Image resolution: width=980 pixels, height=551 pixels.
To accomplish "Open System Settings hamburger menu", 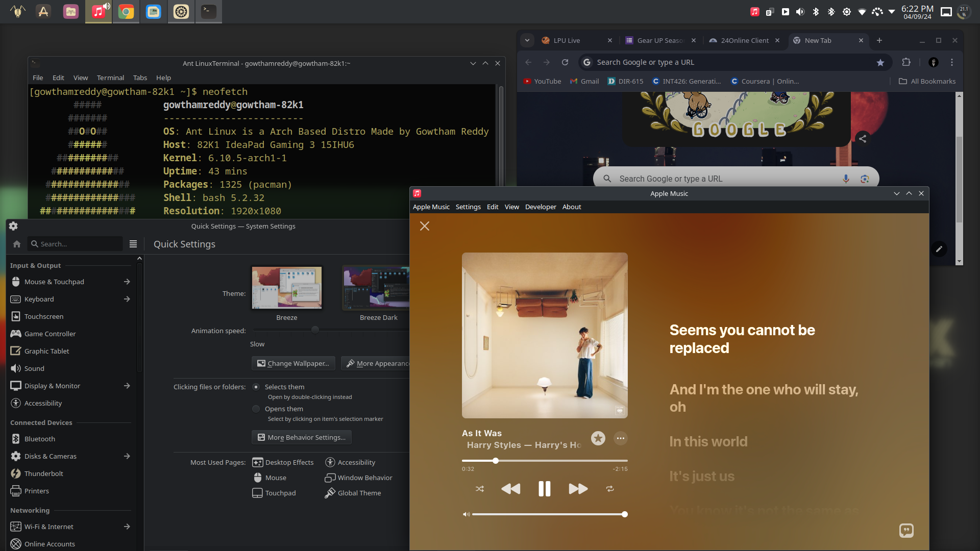I will (133, 244).
